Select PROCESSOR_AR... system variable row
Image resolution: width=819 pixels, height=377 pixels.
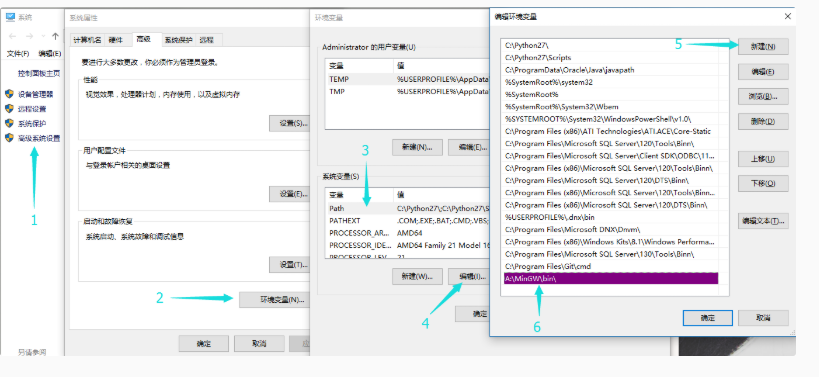click(x=407, y=232)
